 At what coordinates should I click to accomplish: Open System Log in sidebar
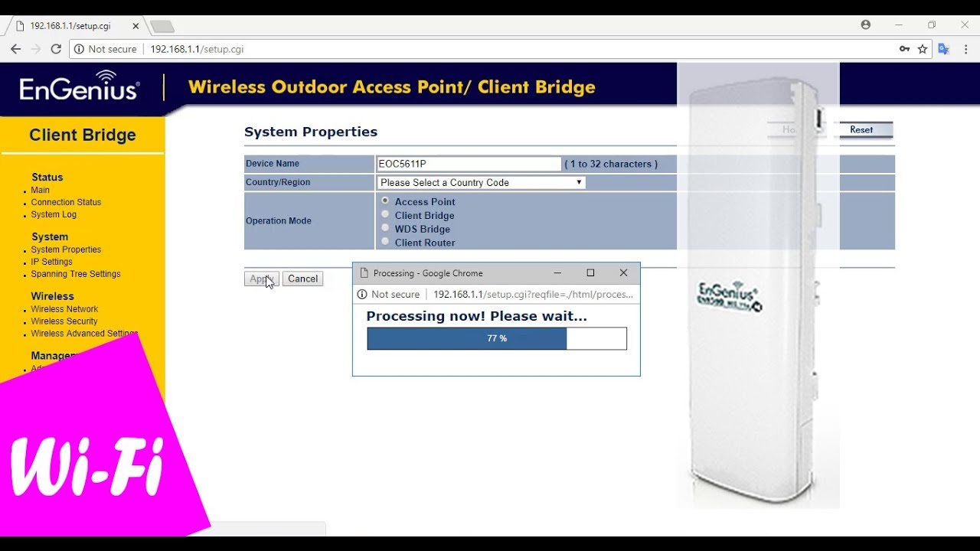point(54,214)
